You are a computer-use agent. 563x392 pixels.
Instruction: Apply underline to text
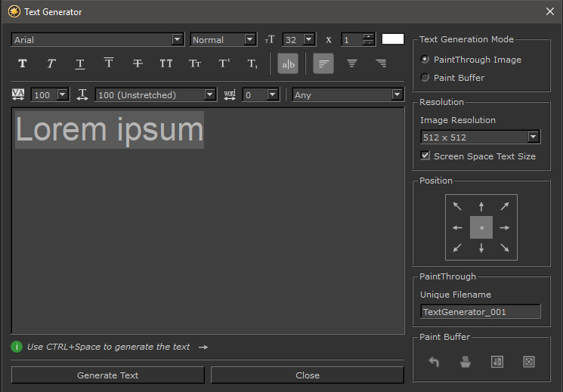[80, 63]
